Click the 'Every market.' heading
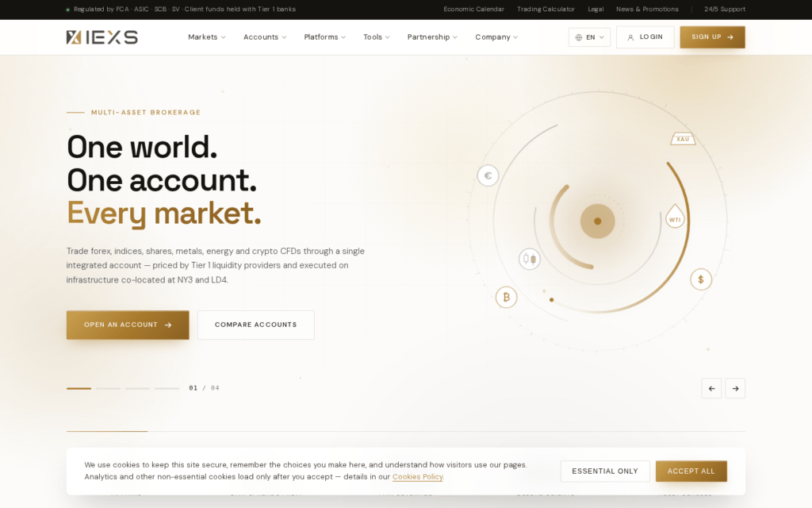The image size is (812, 508). click(x=163, y=213)
